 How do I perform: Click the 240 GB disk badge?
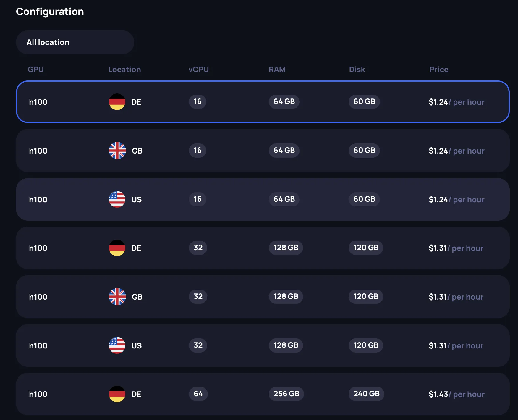[x=366, y=394]
